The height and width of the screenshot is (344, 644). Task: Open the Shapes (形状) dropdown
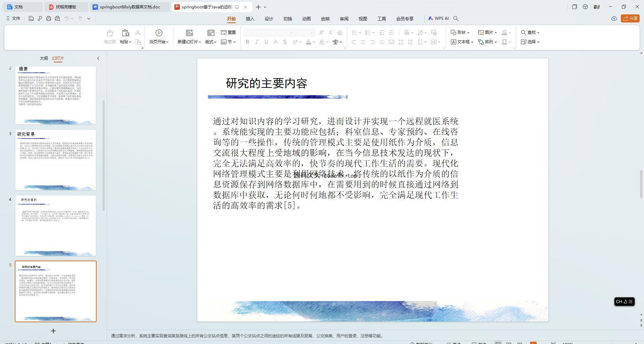(x=460, y=33)
